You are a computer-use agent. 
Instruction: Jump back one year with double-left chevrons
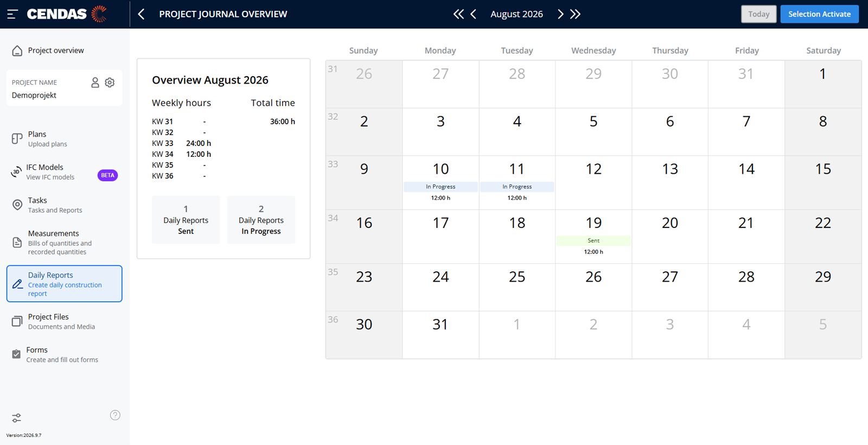coord(458,14)
